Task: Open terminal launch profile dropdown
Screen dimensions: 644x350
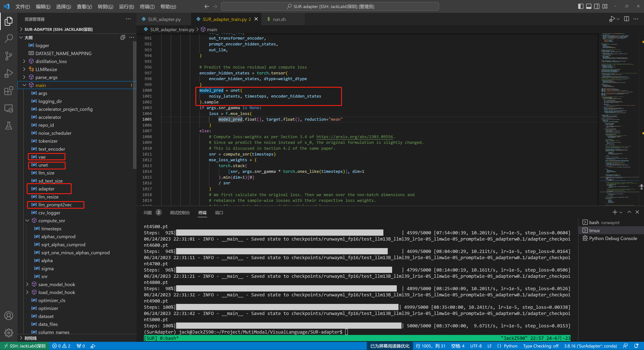Action: click(x=621, y=212)
